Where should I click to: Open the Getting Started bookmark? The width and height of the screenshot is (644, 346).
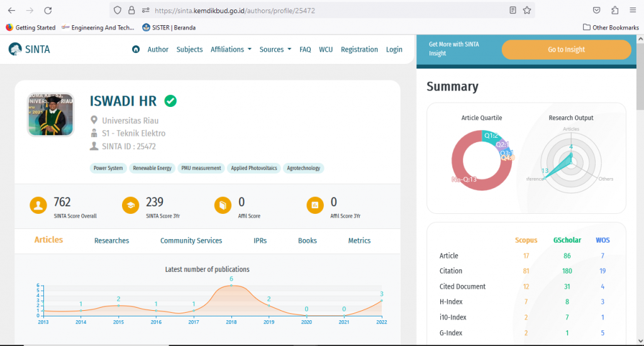(31, 28)
